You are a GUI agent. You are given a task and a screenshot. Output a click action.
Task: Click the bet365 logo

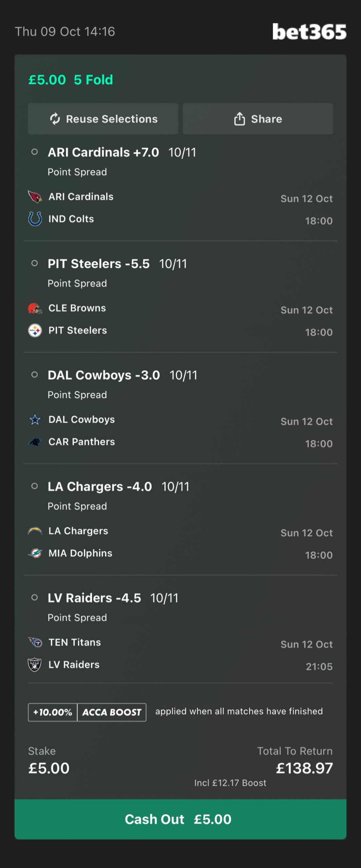309,32
